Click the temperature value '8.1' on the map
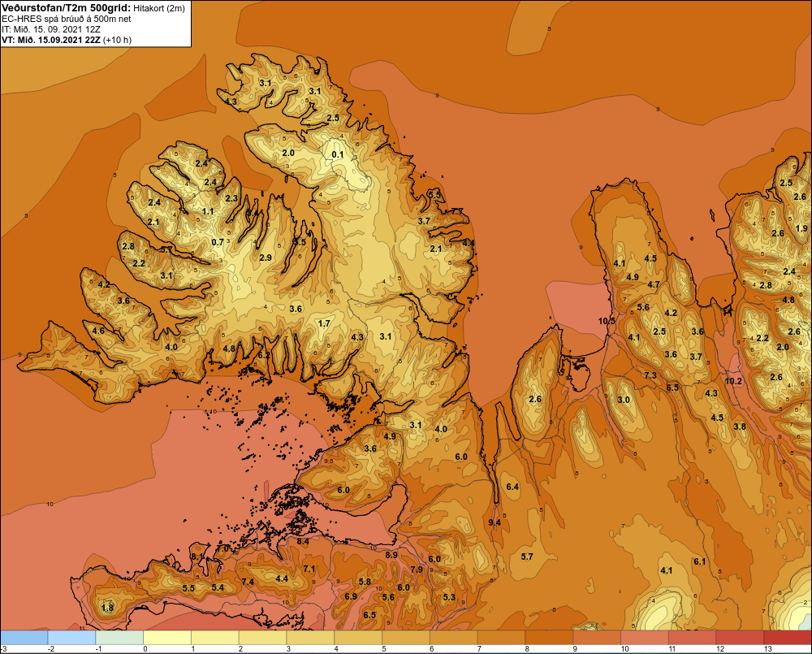 click(197, 557)
